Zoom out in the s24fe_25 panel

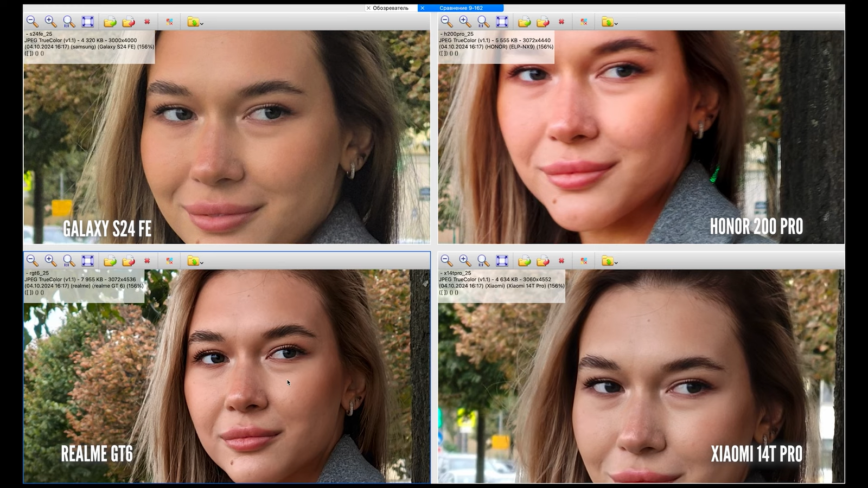pyautogui.click(x=33, y=22)
